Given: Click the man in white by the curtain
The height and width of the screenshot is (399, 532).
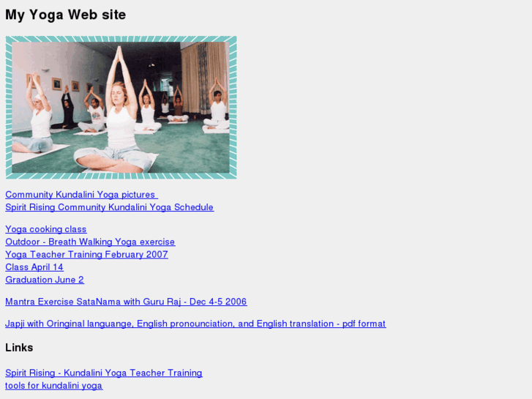Looking at the screenshot, I should coord(217,105).
